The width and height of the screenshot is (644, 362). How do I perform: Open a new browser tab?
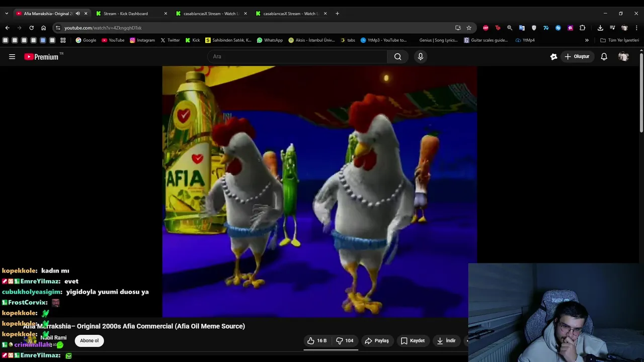tap(337, 14)
